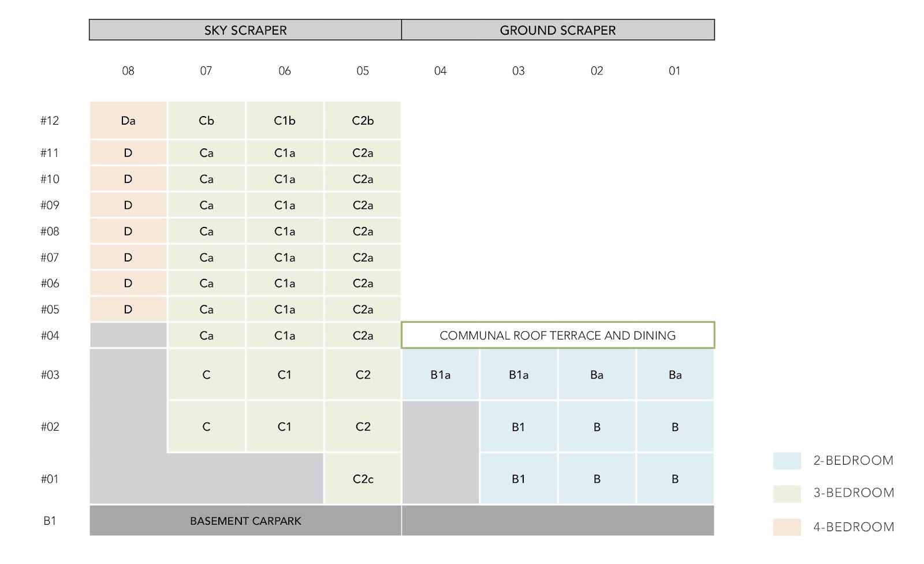The height and width of the screenshot is (564, 924).
Task: Click the 2-Bedroom blue legend swatch
Action: coord(787,461)
